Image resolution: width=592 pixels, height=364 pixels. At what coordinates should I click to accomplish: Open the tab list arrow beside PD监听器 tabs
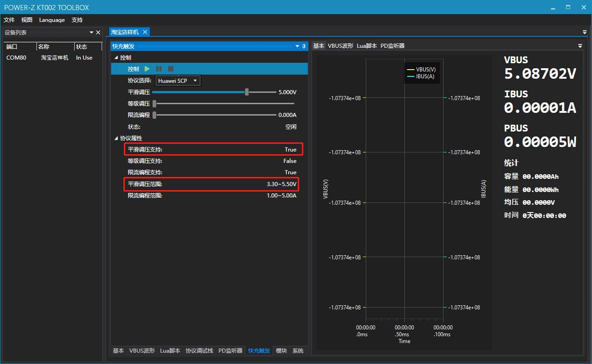click(x=580, y=46)
